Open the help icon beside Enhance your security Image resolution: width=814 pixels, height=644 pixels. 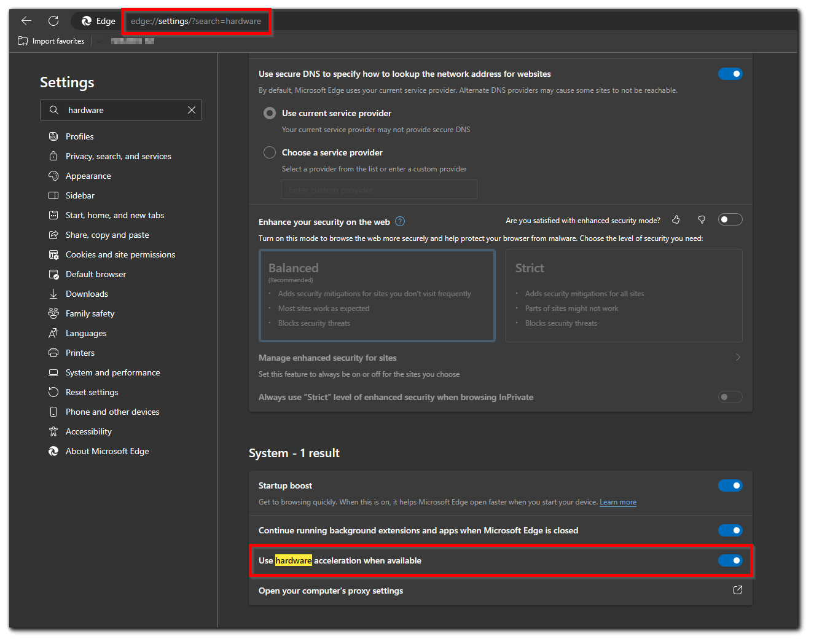click(x=400, y=221)
